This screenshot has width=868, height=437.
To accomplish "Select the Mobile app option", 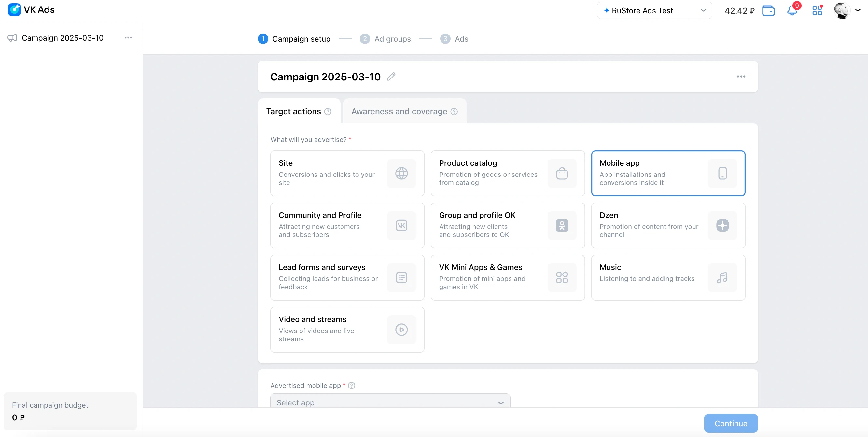I will click(x=668, y=173).
